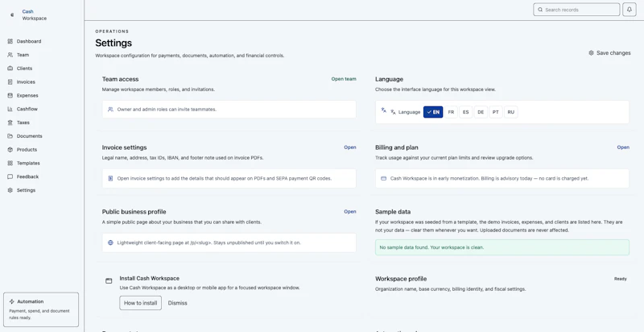Open the Automation rules card in sidebar
Screen dimensions: 644x332
41,309
